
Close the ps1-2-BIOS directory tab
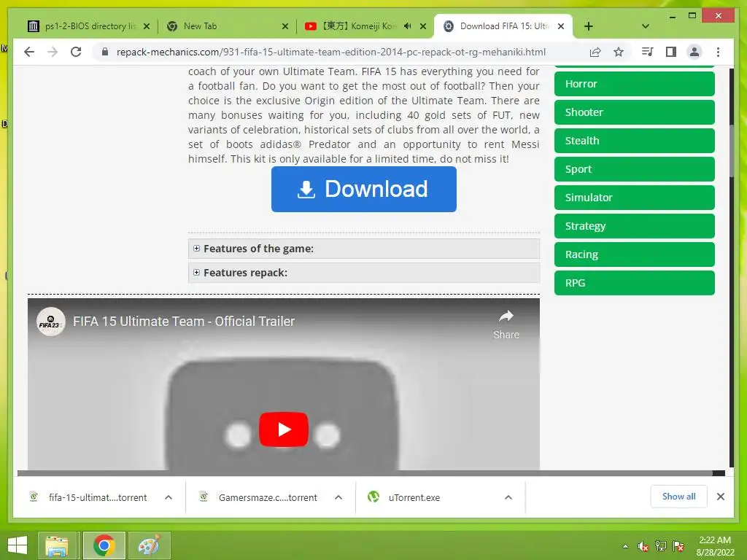147,26
